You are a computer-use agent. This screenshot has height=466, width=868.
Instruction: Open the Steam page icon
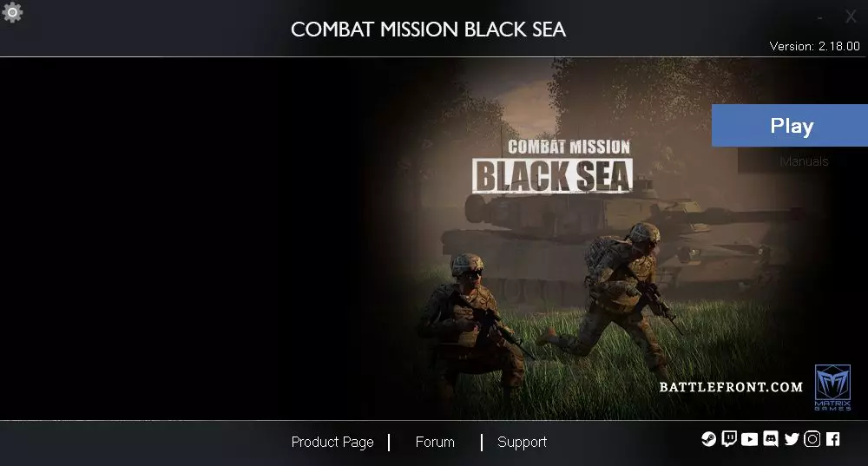click(708, 439)
